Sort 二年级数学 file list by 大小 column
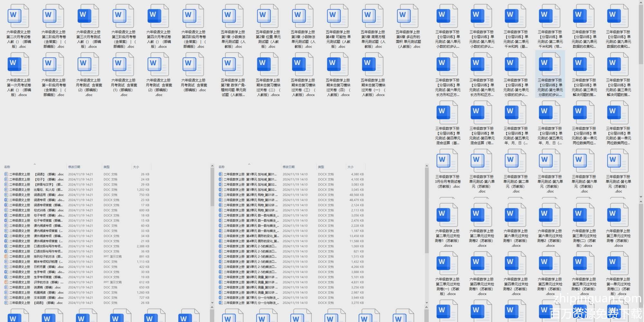 (350, 167)
